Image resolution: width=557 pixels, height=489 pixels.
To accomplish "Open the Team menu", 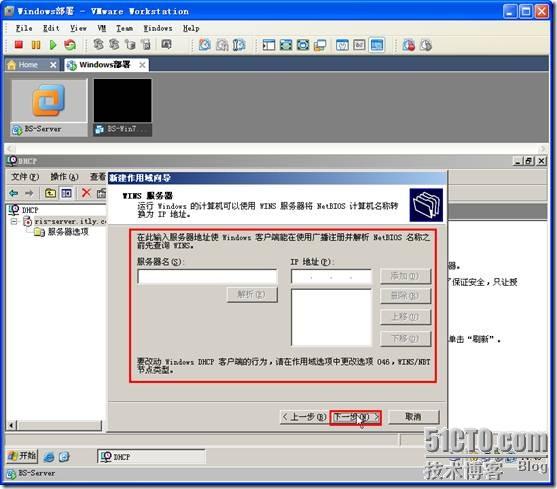I will pyautogui.click(x=125, y=28).
